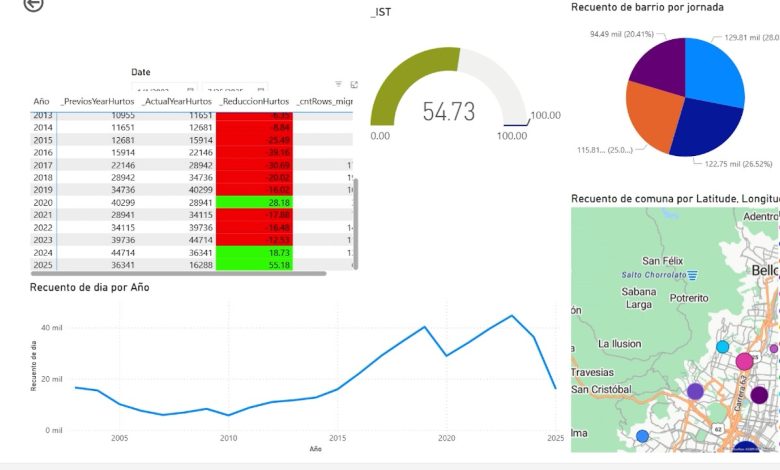The image size is (780, 470).
Task: Select the purple bubble near San Cristóbal
Action: [695, 391]
